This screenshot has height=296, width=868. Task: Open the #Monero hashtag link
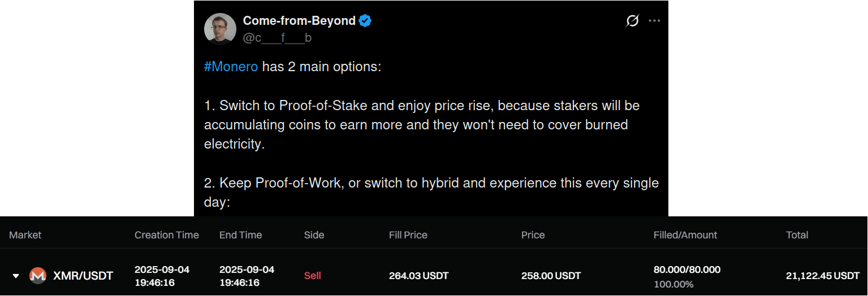pos(231,67)
